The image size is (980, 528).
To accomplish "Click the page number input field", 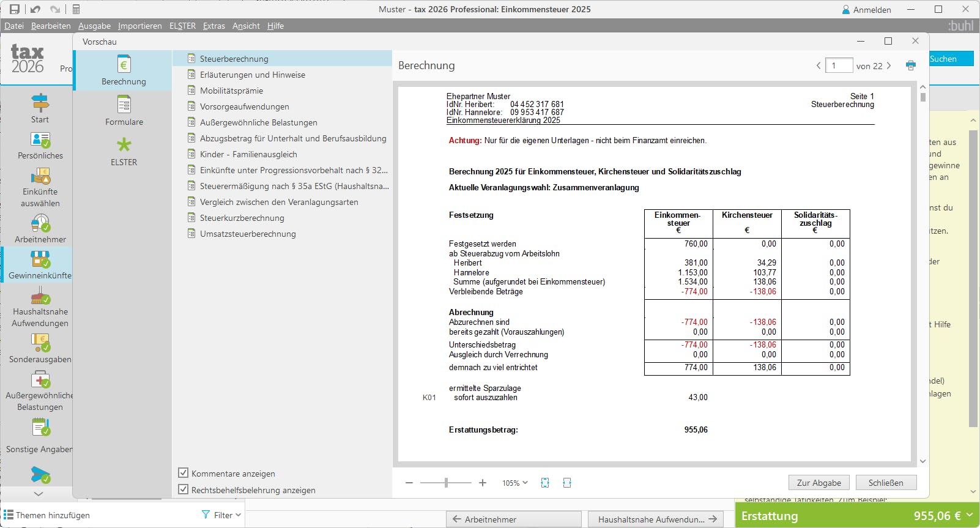I will pyautogui.click(x=839, y=65).
